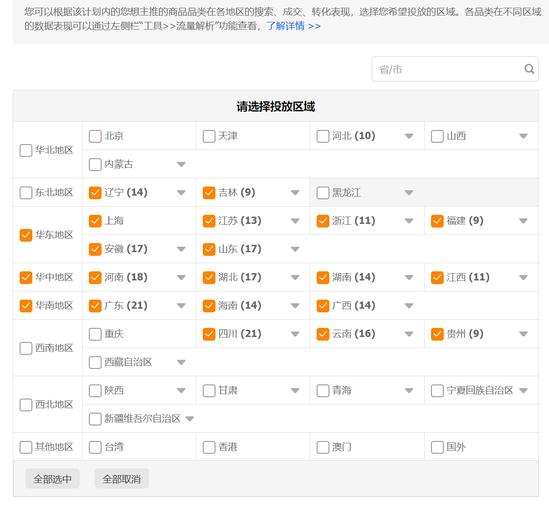Expand the 新疆维吾尔自治区 city dropdown arrow
The width and height of the screenshot is (549, 508).
[190, 419]
